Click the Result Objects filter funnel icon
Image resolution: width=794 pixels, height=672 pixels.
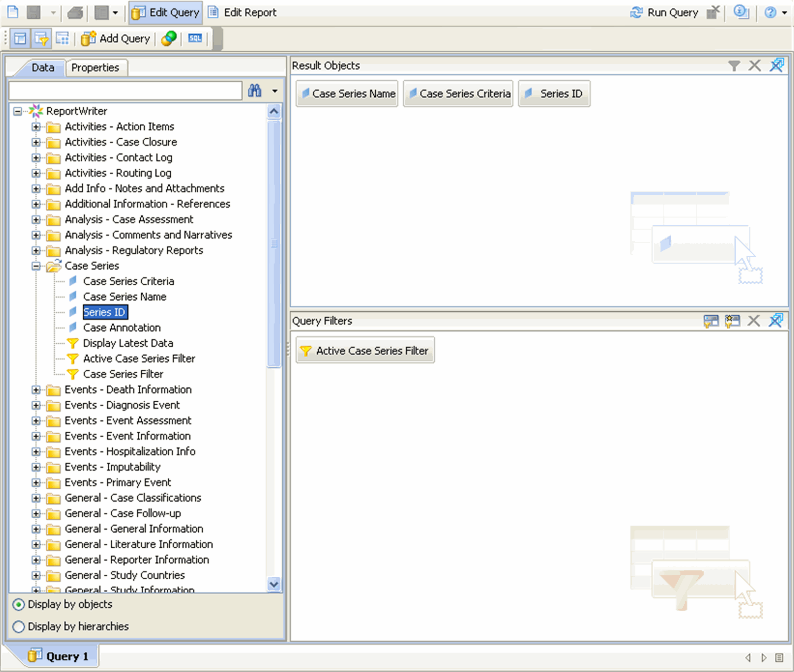(x=734, y=66)
